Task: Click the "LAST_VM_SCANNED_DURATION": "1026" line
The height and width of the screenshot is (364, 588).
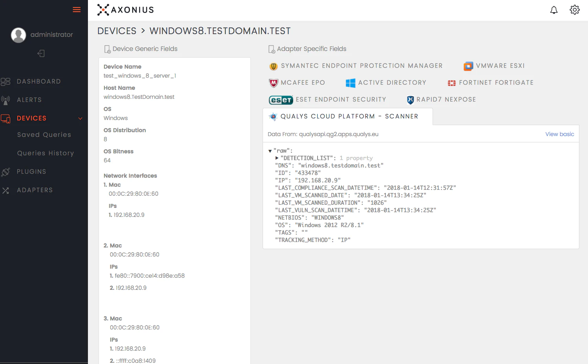Action: 331,203
